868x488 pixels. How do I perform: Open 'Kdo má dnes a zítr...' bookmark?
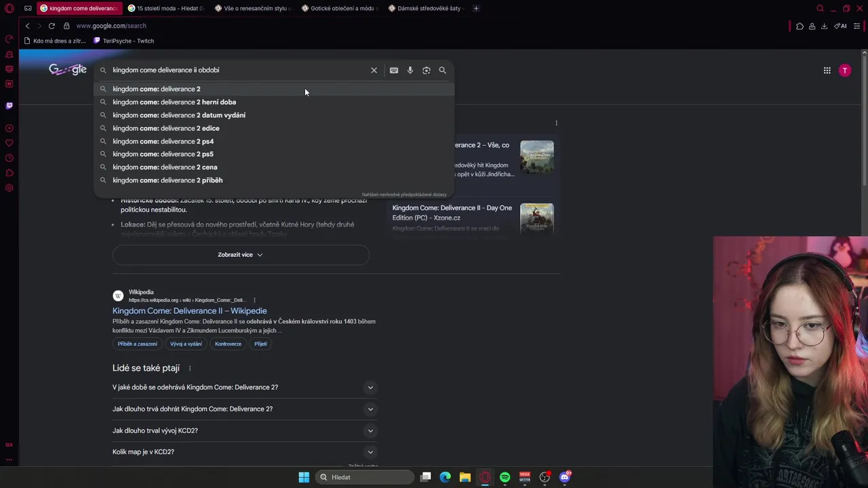(x=55, y=41)
